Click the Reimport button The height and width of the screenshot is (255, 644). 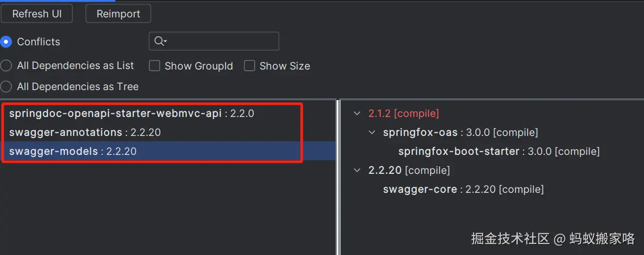point(118,14)
